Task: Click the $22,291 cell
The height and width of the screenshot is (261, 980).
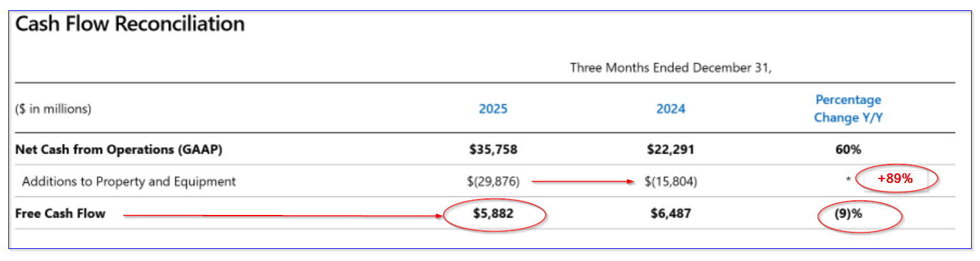Action: coord(671,150)
